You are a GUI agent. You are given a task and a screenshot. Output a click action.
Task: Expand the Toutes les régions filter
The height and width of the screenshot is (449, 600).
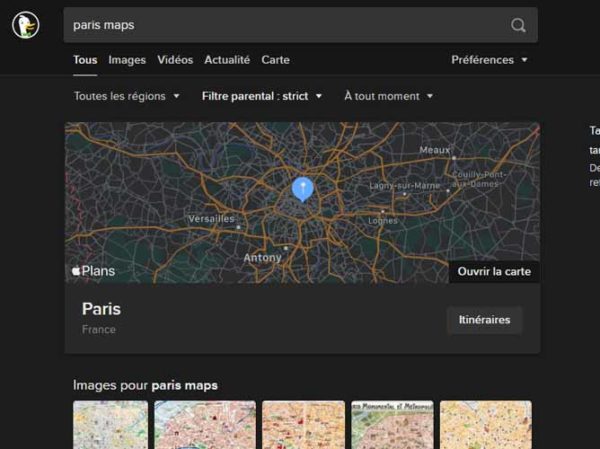click(x=127, y=96)
